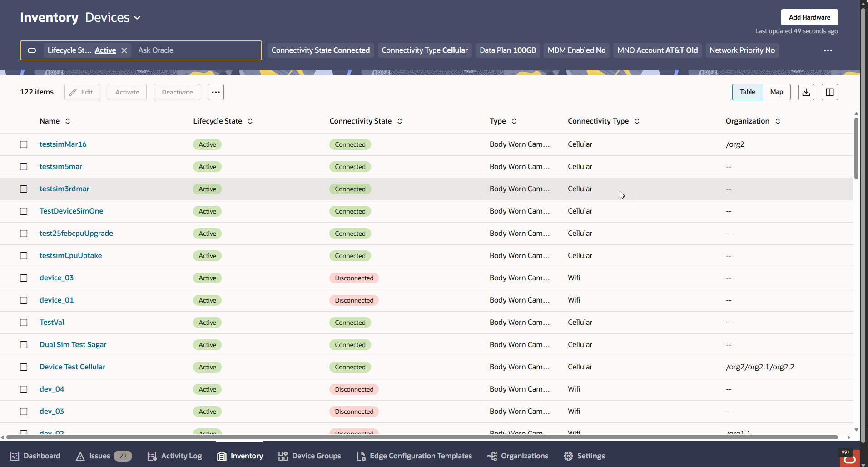Apply Connectivity State Connected filter suggestion
Viewport: 868px width, 467px height.
321,50
